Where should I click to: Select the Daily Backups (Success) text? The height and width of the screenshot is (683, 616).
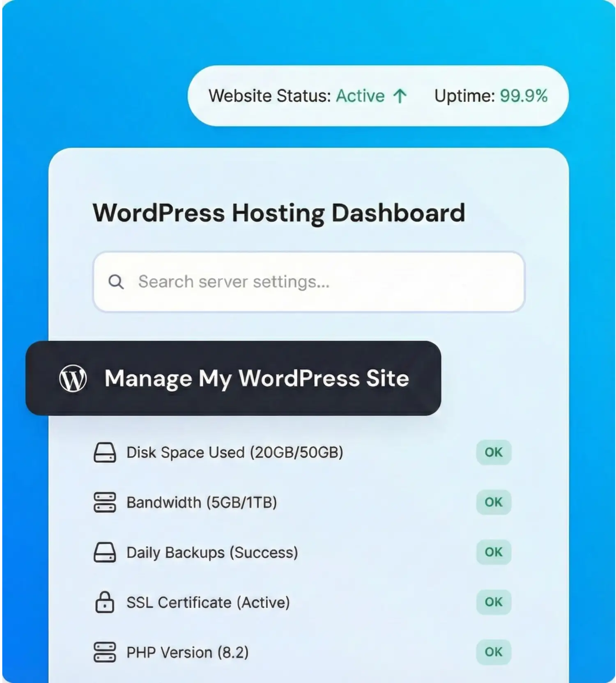point(212,552)
